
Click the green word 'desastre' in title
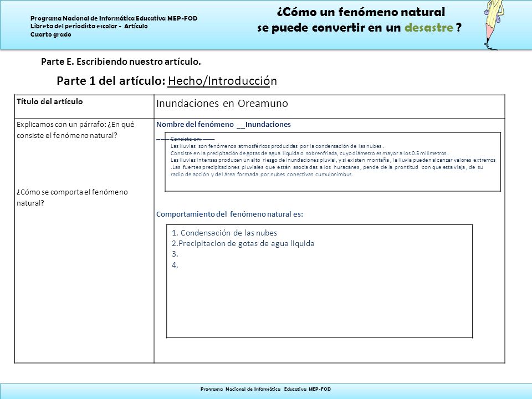tap(429, 28)
